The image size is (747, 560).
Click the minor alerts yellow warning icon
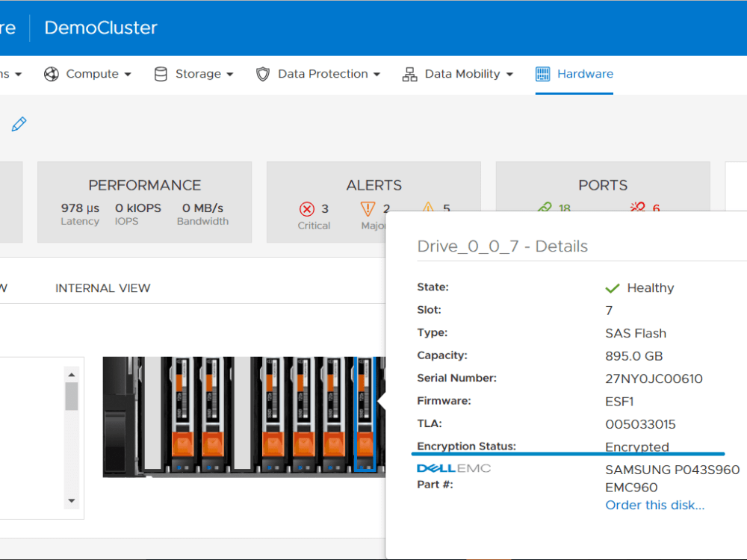[x=428, y=207]
